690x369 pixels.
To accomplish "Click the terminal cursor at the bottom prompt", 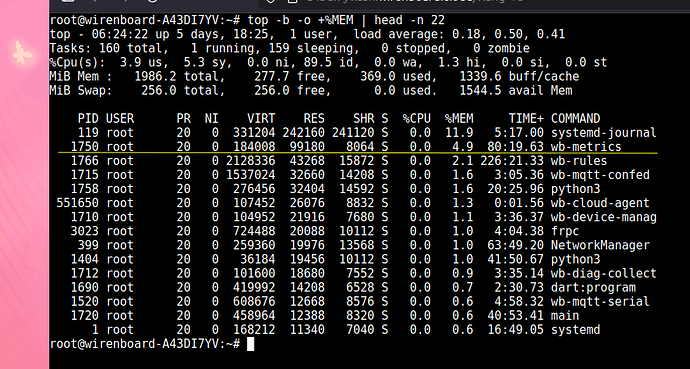I will point(250,344).
